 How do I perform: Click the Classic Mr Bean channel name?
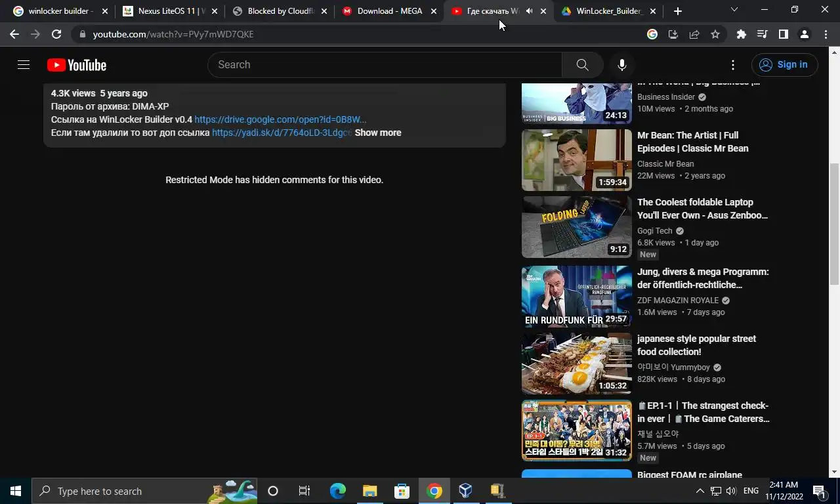(x=665, y=164)
